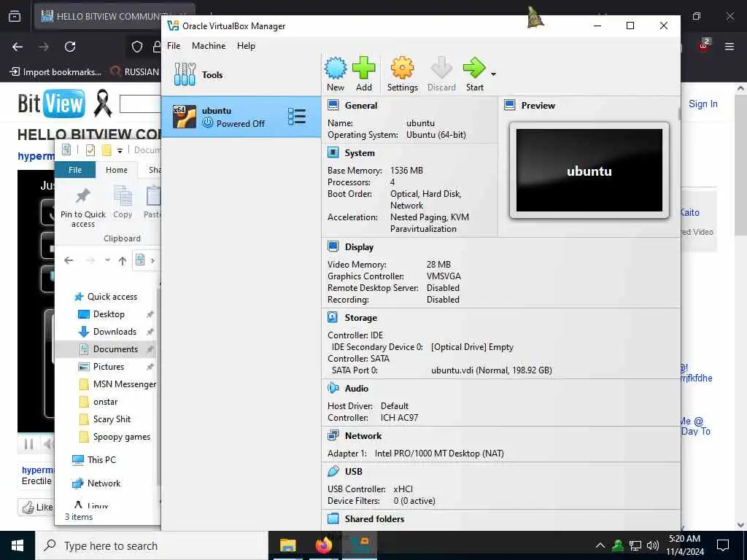Select Quick access in Explorer sidebar
Viewport: 747px width, 560px height.
112,297
